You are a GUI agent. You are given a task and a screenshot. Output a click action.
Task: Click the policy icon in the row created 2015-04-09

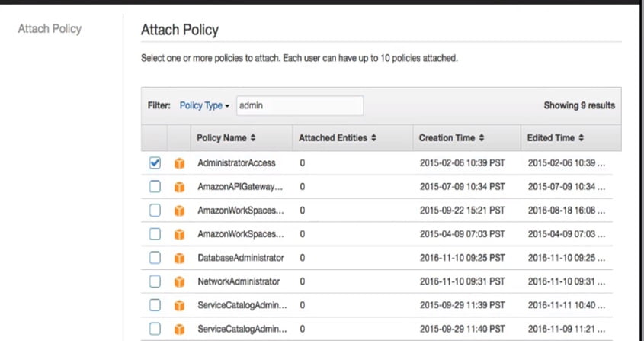(x=180, y=234)
